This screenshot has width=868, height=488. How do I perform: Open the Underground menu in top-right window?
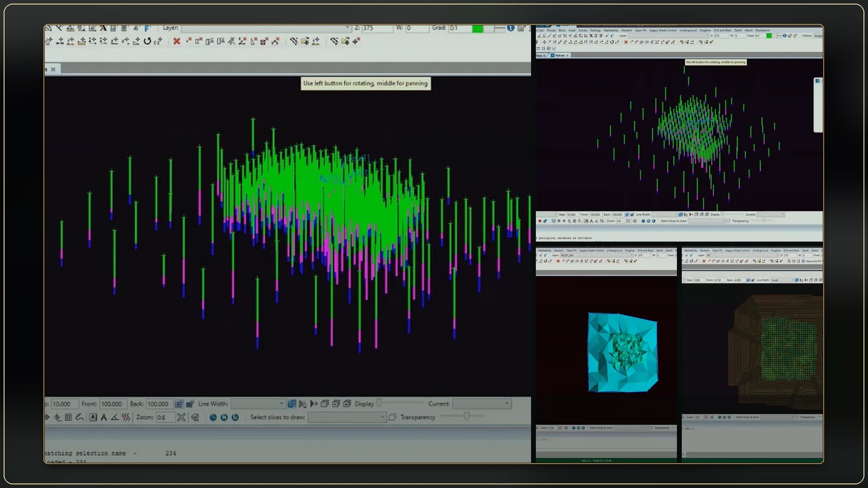[x=688, y=30]
